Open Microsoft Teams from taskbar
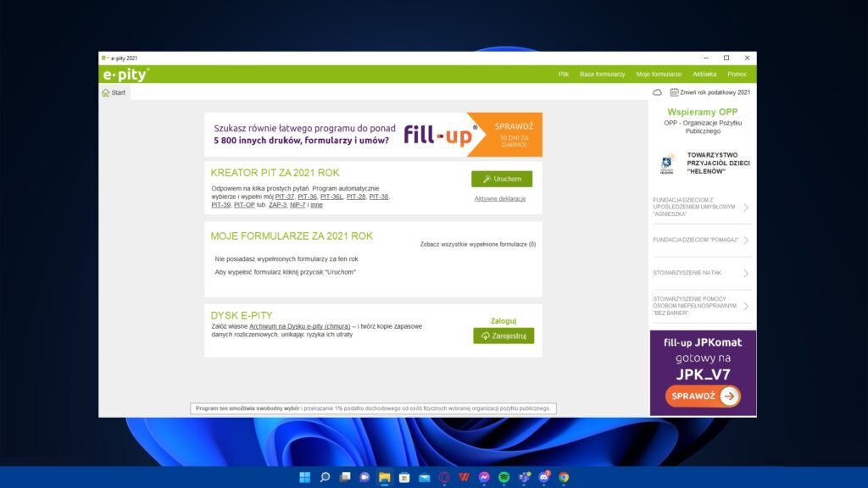 (524, 477)
